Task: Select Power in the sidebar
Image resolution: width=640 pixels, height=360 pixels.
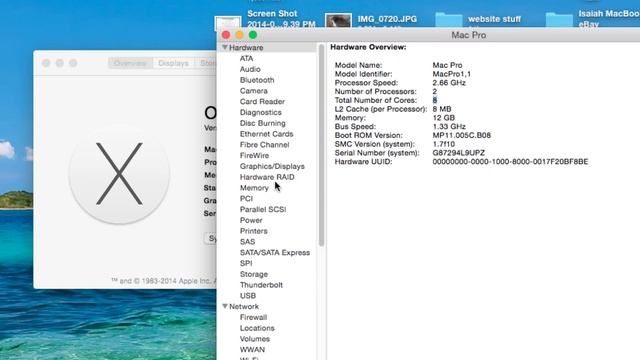Action: tap(251, 220)
